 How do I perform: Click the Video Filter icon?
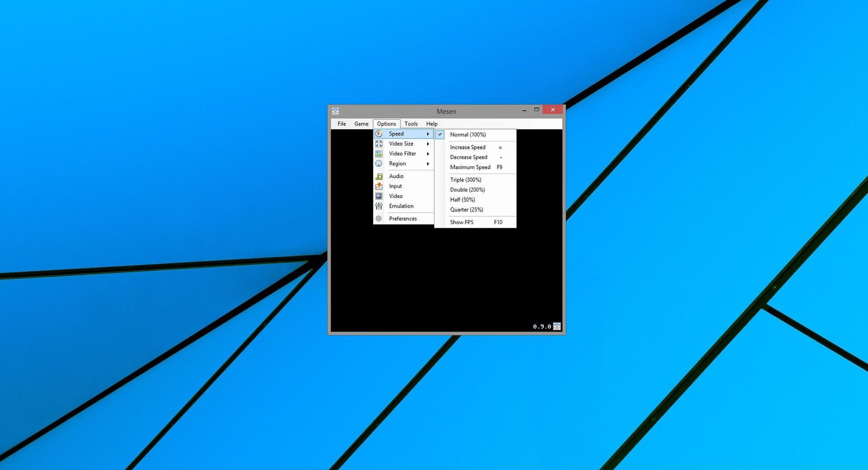click(x=379, y=154)
